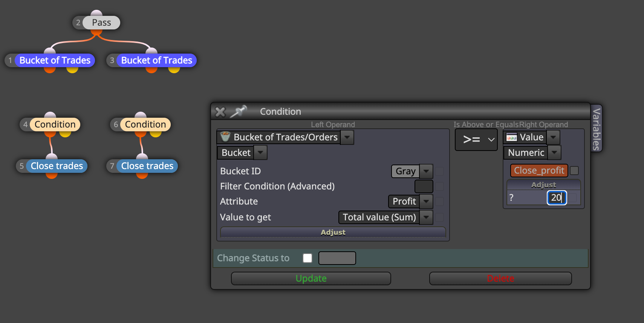Image resolution: width=644 pixels, height=323 pixels.
Task: Change the >= comparison operator
Action: click(x=476, y=140)
